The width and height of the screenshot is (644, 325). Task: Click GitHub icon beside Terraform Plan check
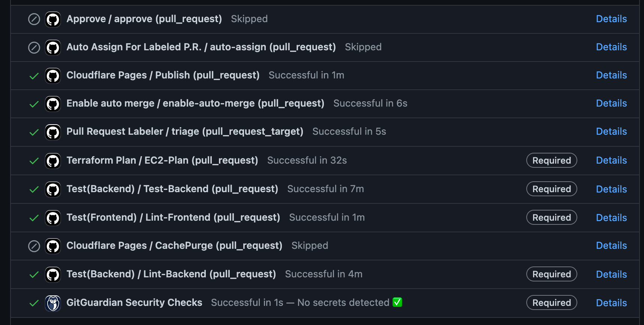(53, 161)
